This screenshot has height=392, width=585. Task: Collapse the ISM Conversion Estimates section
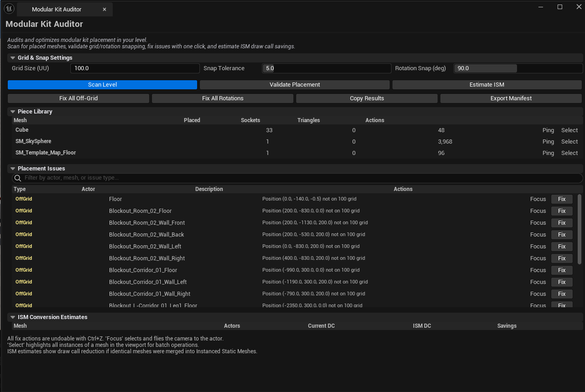point(13,317)
